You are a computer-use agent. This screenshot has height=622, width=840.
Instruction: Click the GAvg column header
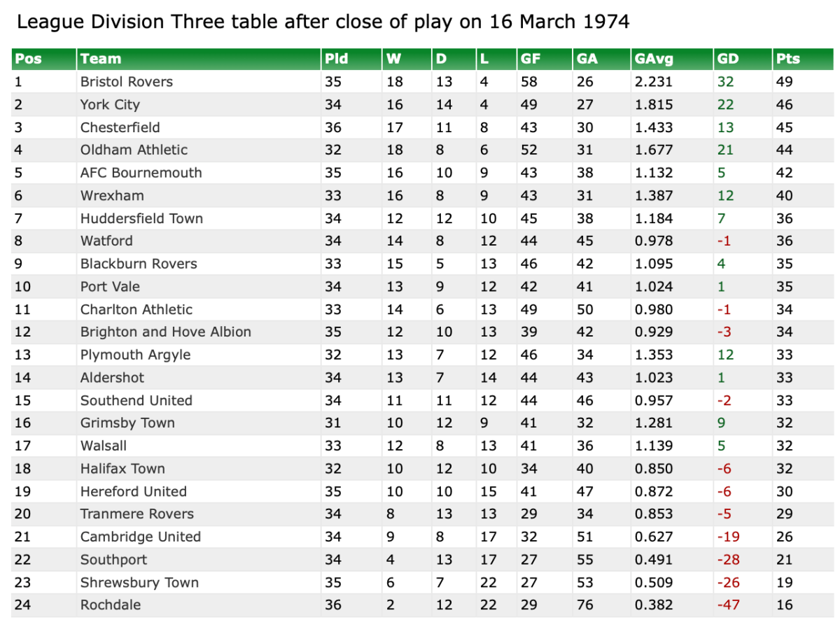click(651, 59)
